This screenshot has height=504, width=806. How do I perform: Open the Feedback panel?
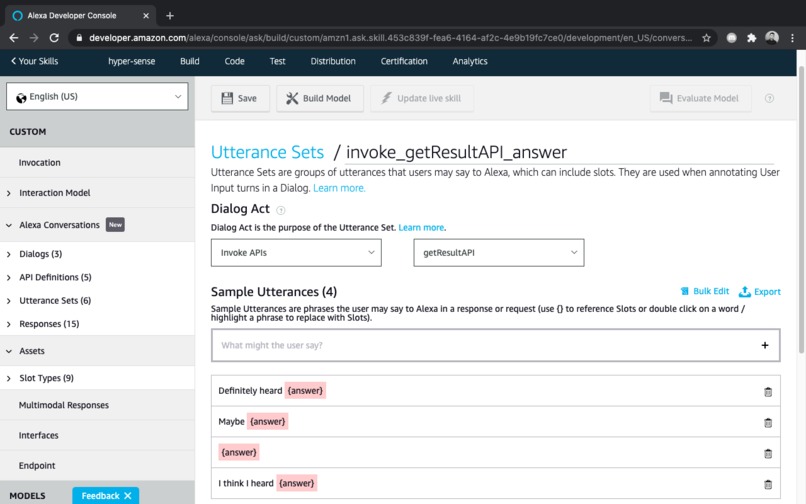pos(100,496)
